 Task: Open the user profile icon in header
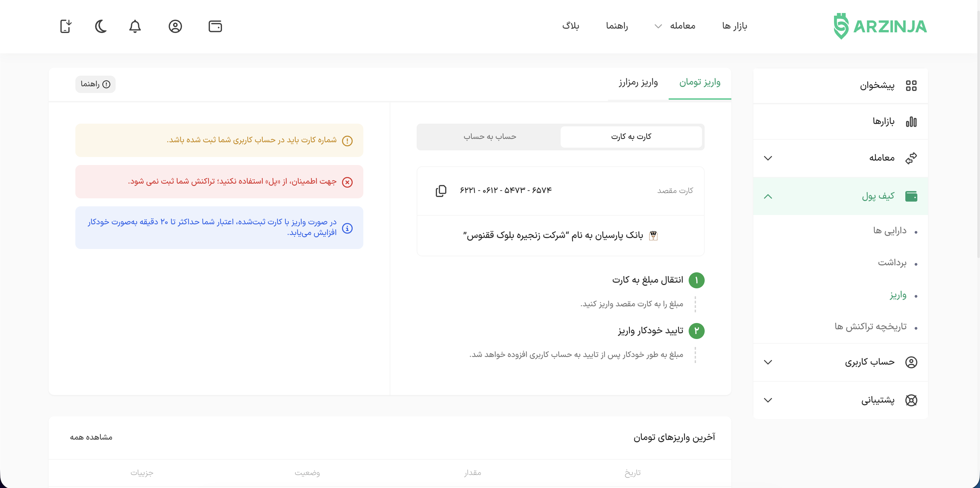pos(175,26)
